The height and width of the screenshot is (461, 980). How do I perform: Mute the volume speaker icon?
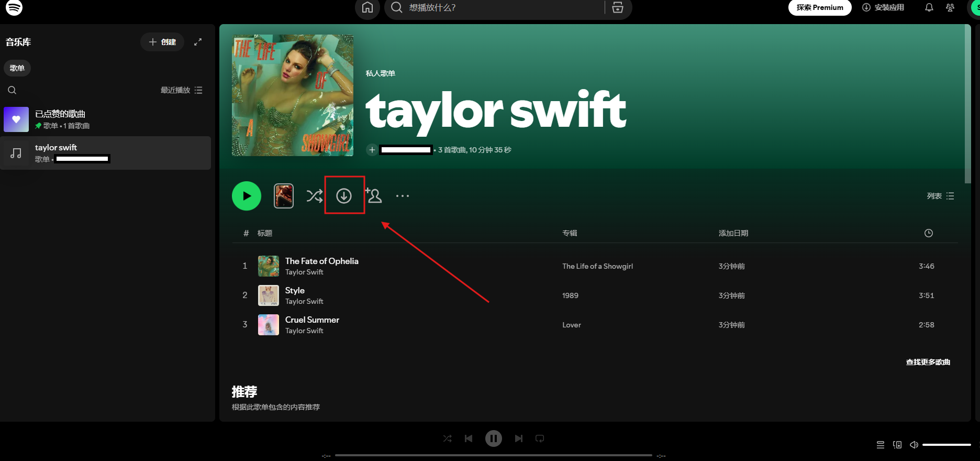[914, 445]
